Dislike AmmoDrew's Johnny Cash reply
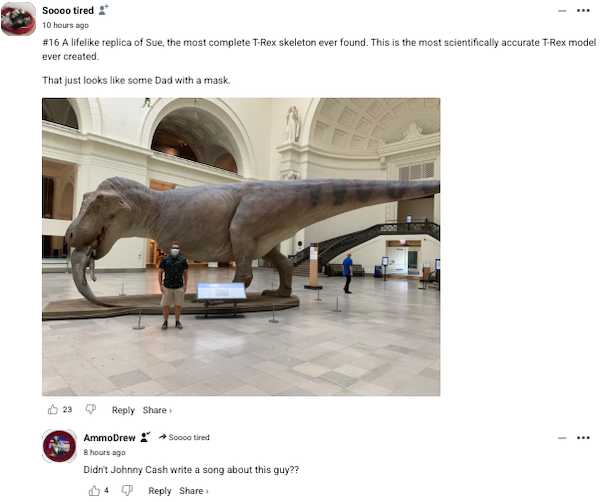The height and width of the screenshot is (502, 600). [127, 491]
